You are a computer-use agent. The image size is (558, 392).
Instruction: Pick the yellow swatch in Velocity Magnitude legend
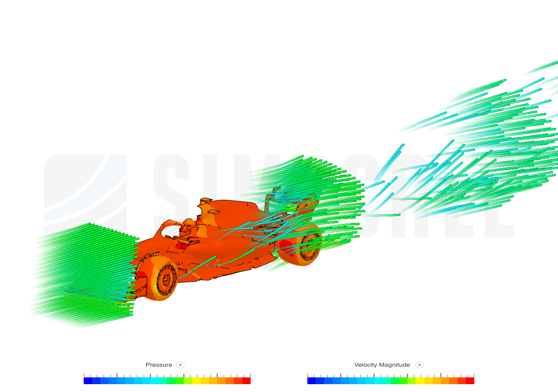[x=420, y=381]
